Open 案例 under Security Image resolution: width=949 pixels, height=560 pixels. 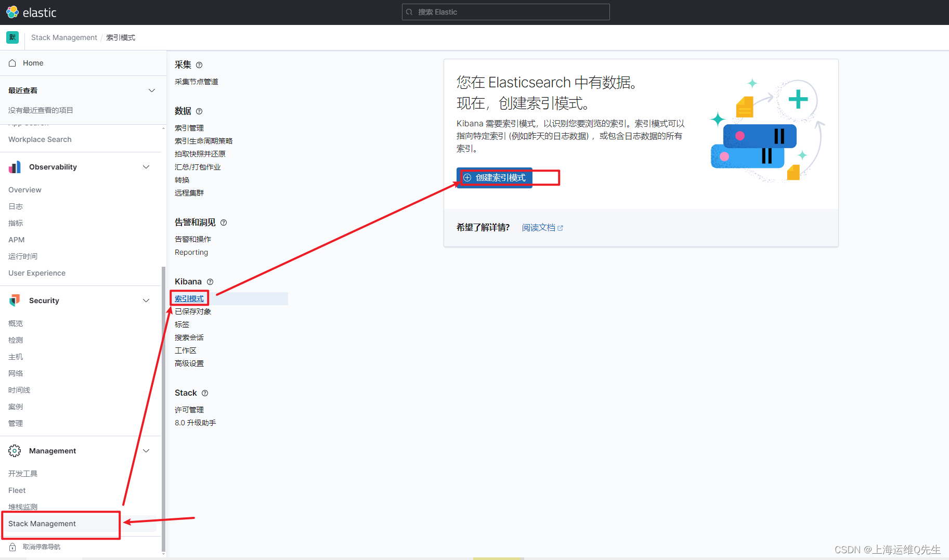(x=16, y=407)
